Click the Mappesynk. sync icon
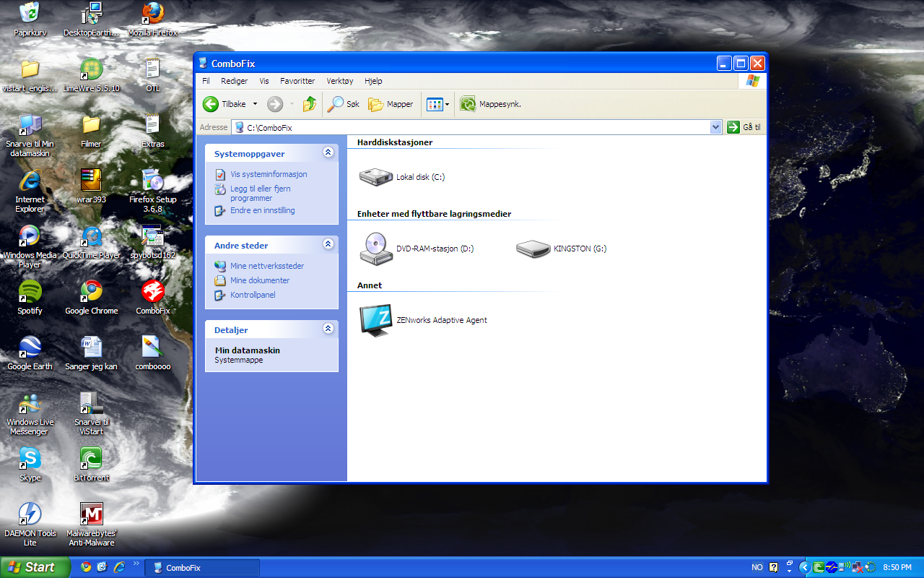924x578 pixels. pos(468,104)
